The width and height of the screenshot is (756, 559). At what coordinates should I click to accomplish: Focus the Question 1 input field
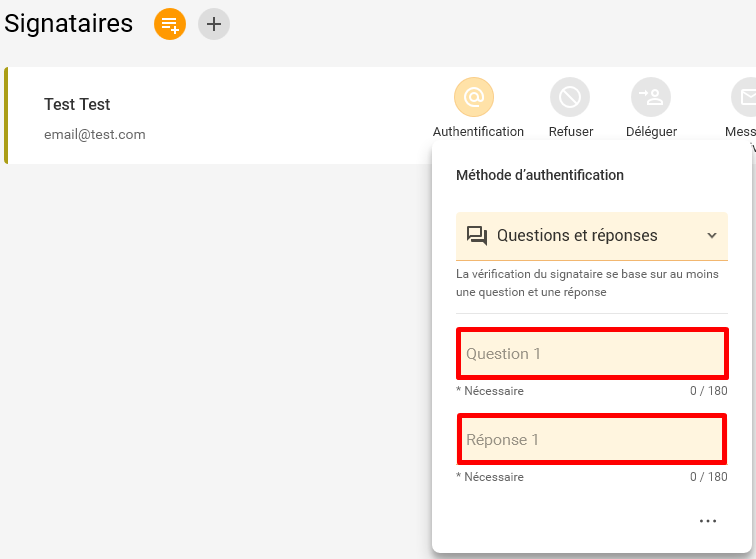pyautogui.click(x=592, y=354)
